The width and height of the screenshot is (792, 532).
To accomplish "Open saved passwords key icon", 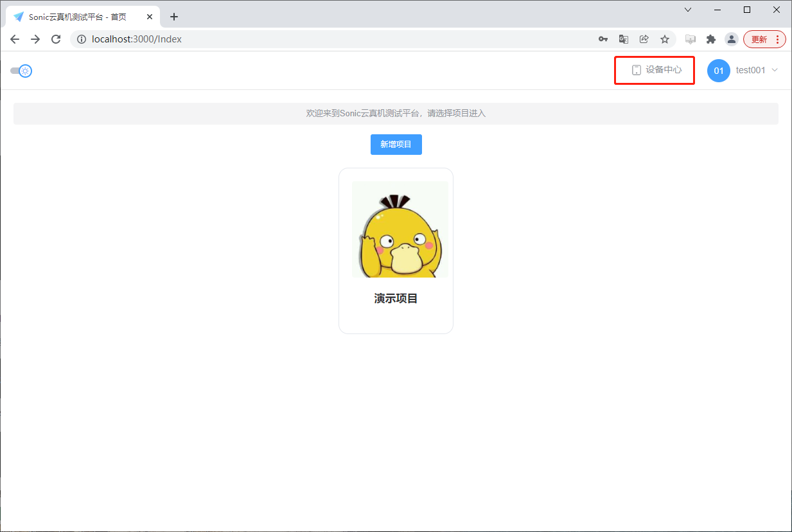I will point(603,39).
